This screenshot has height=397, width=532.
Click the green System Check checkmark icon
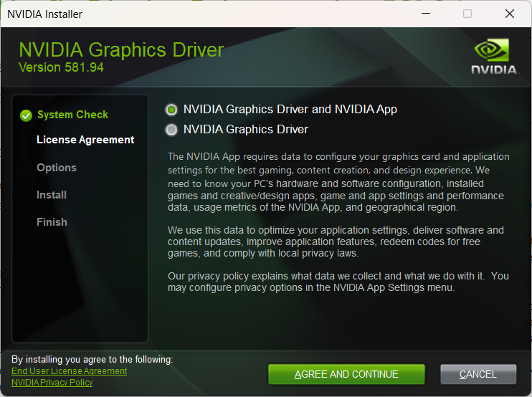pyautogui.click(x=27, y=115)
